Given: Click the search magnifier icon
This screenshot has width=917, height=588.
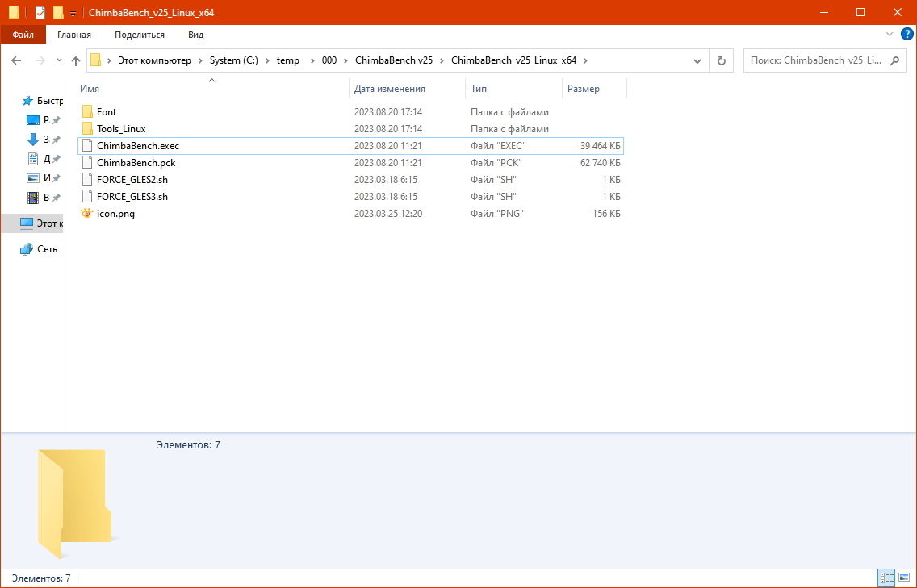Looking at the screenshot, I should (x=894, y=60).
